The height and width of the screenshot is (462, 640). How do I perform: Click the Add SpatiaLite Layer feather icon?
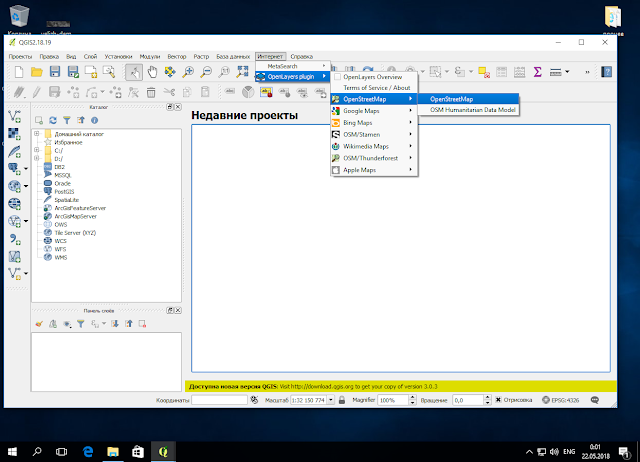click(x=15, y=151)
